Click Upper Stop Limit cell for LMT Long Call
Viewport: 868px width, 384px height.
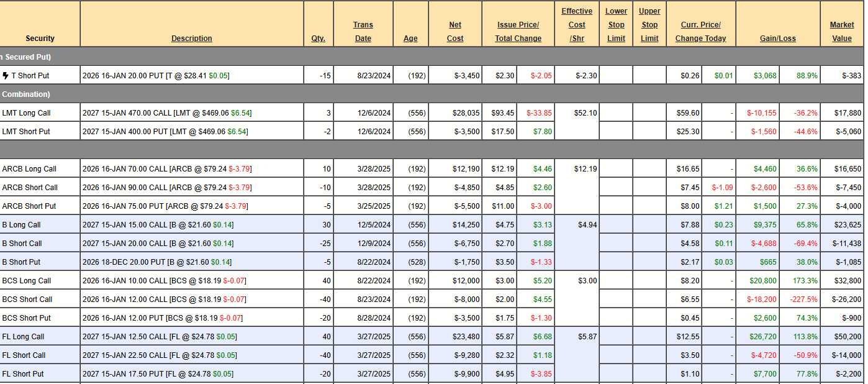point(649,113)
